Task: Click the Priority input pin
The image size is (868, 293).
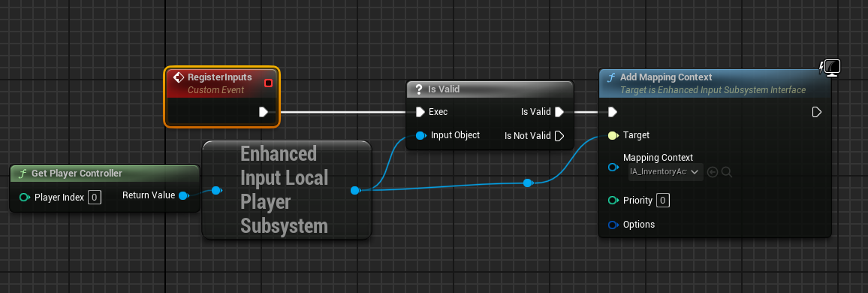Action: [613, 201]
